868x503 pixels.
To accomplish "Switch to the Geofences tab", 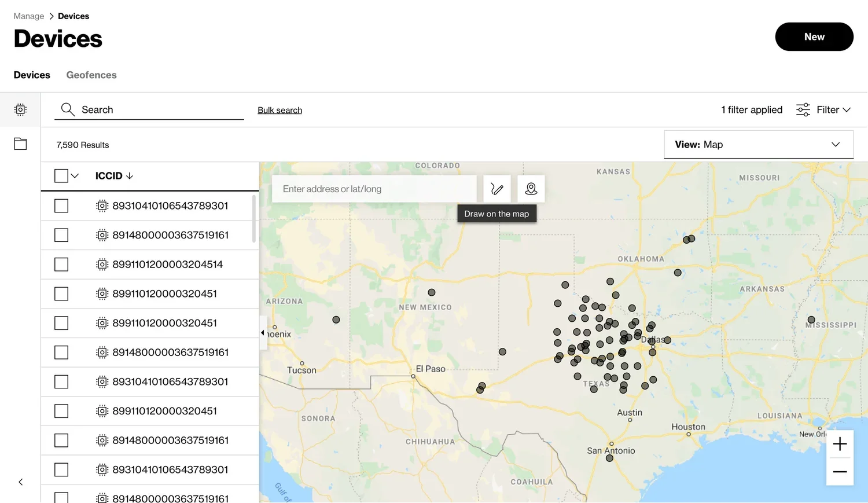I will pyautogui.click(x=91, y=75).
